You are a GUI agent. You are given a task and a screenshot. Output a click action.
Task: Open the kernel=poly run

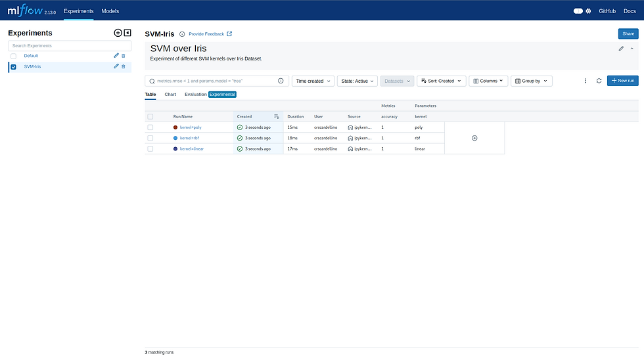point(191,127)
